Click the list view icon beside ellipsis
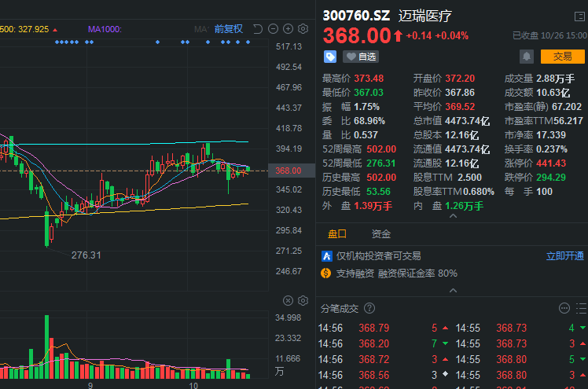The height and width of the screenshot is (389, 588). click(581, 308)
